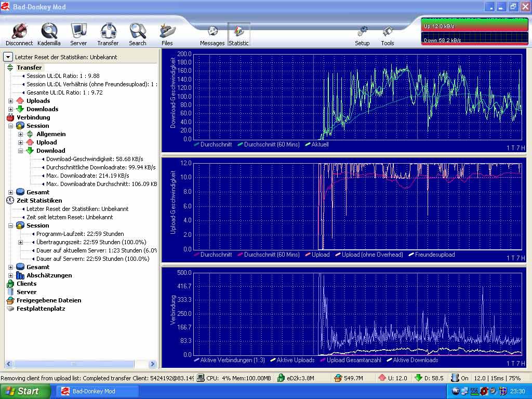This screenshot has height=399, width=532.
Task: Expand the Downloads tree node
Action: pyautogui.click(x=10, y=109)
